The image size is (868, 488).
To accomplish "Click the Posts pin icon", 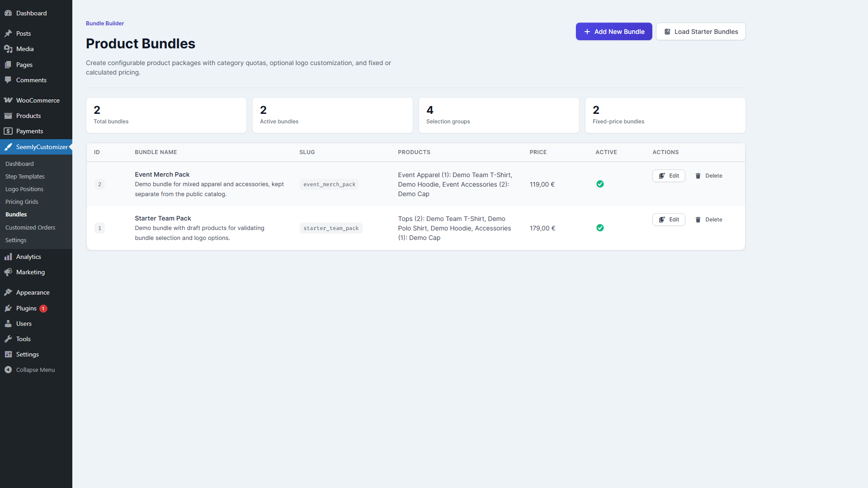I will pyautogui.click(x=8, y=33).
